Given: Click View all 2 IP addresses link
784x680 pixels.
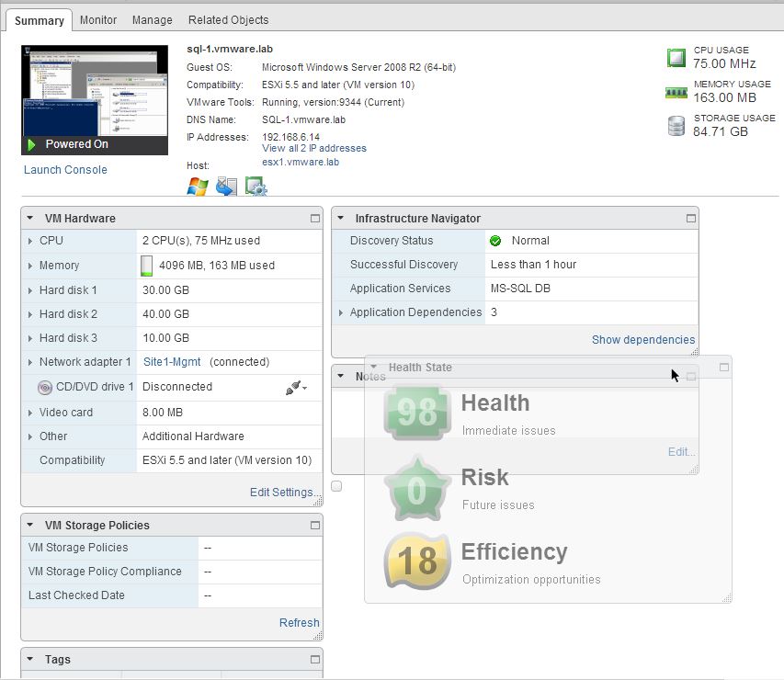Looking at the screenshot, I should click(314, 149).
